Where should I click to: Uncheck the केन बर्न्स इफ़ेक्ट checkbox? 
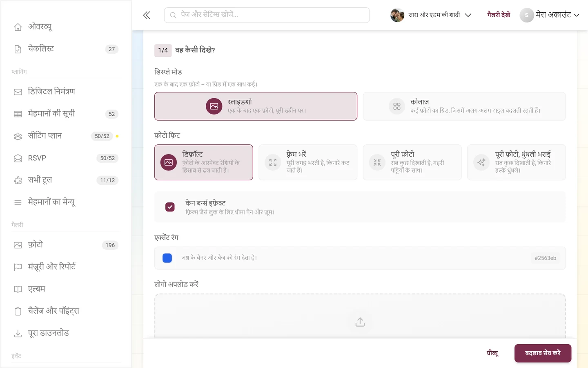click(170, 207)
